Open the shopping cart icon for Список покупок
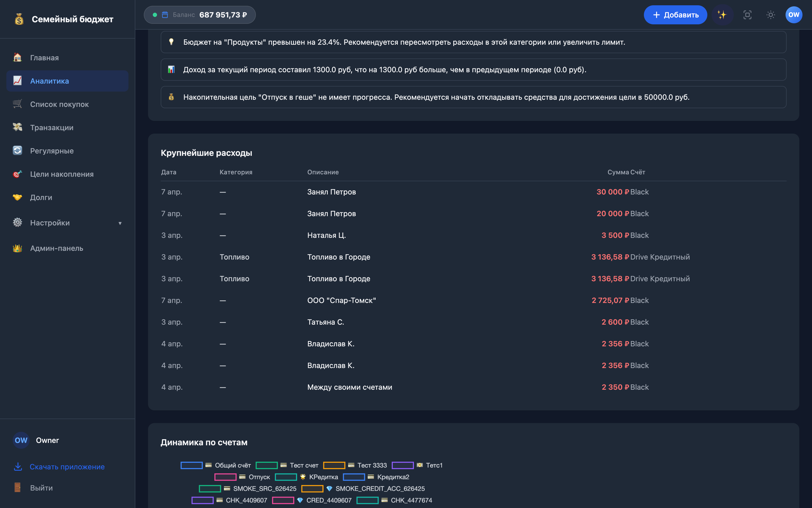 17,104
